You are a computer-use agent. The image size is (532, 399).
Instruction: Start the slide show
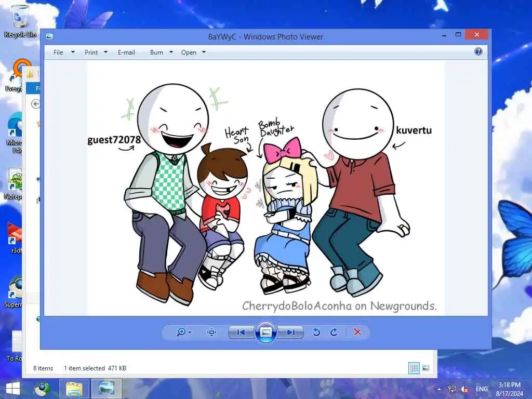click(265, 332)
